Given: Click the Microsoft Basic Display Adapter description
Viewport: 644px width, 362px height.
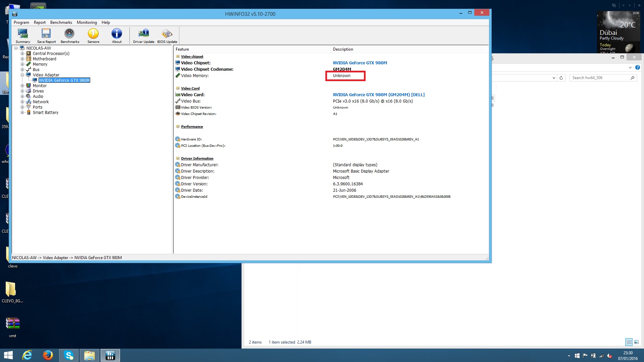Looking at the screenshot, I should pyautogui.click(x=361, y=171).
